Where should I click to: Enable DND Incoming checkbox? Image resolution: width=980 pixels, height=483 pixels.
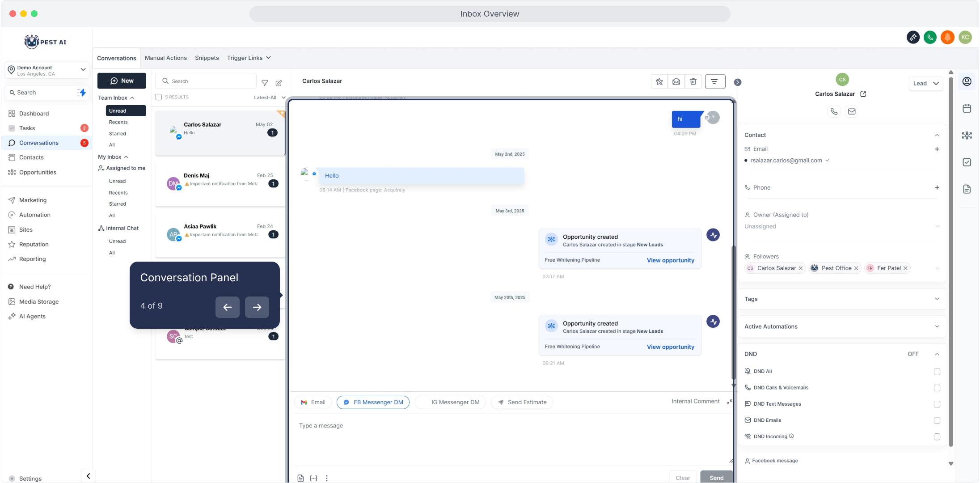pyautogui.click(x=937, y=437)
